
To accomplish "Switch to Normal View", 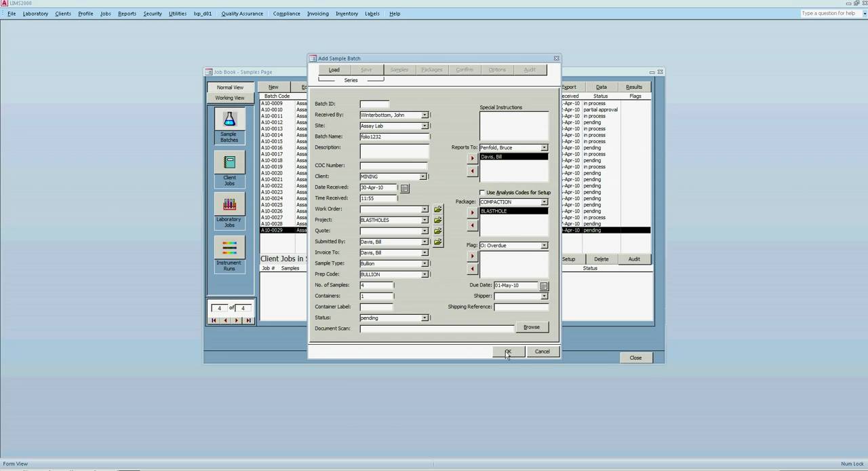I will [x=230, y=88].
